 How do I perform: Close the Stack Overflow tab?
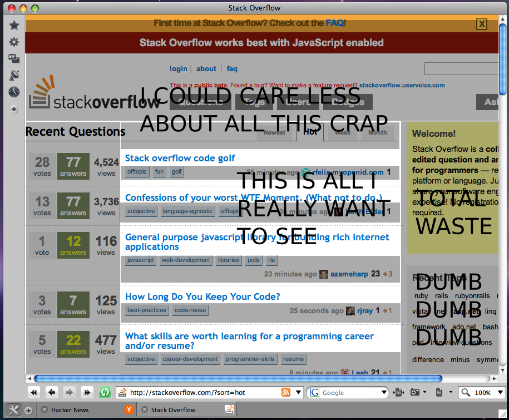click(145, 409)
